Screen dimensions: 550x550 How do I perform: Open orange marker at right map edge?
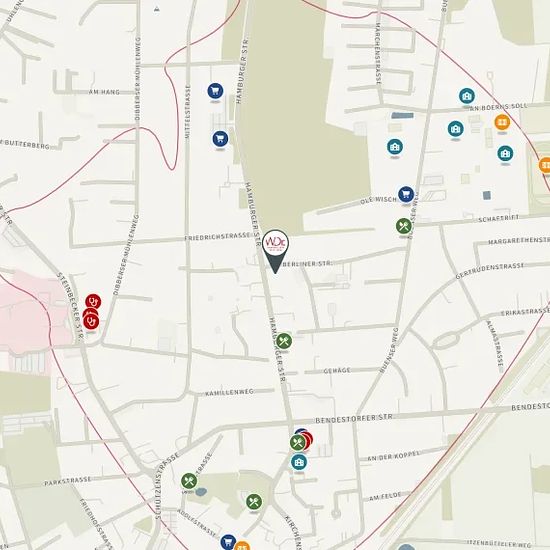click(x=545, y=165)
